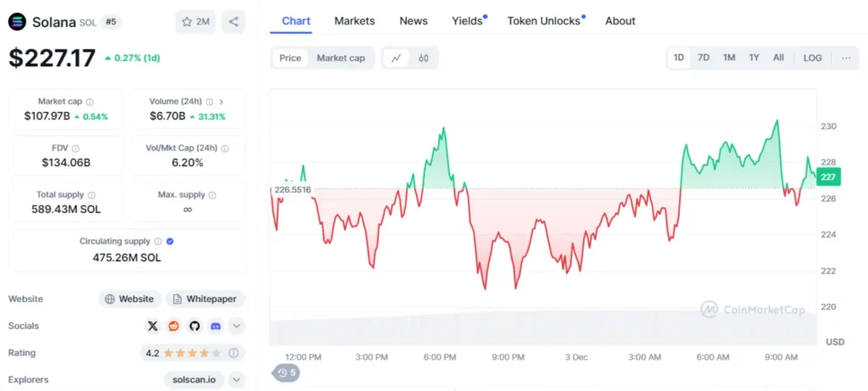The height and width of the screenshot is (391, 868).
Task: Expand more Explorers dropdown chevron
Action: coord(236,380)
